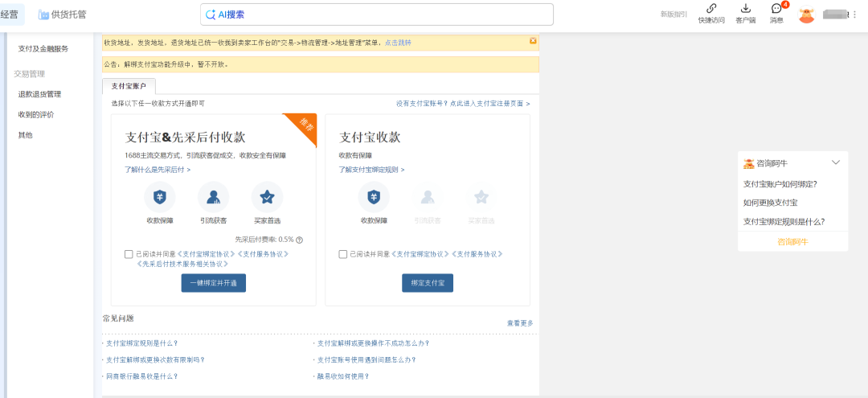The width and height of the screenshot is (868, 398).
Task: Open 先采后付技术服务相关协议 link
Action: tap(182, 264)
